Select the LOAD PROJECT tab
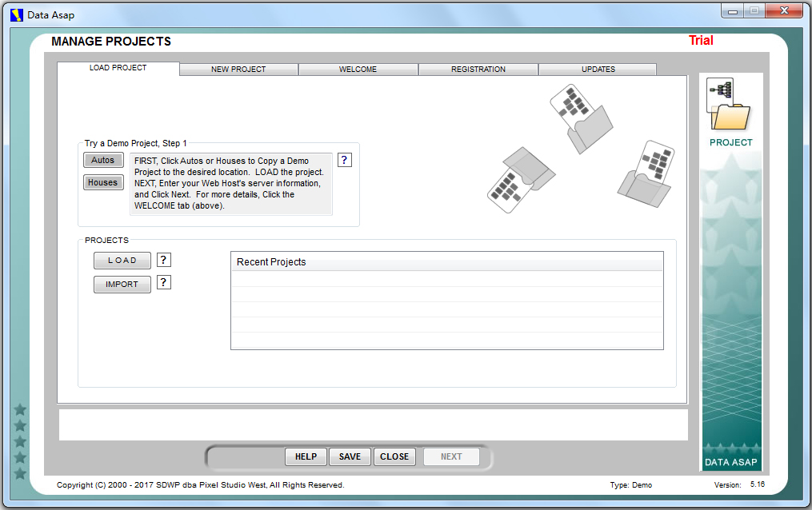This screenshot has width=812, height=510. (118, 68)
